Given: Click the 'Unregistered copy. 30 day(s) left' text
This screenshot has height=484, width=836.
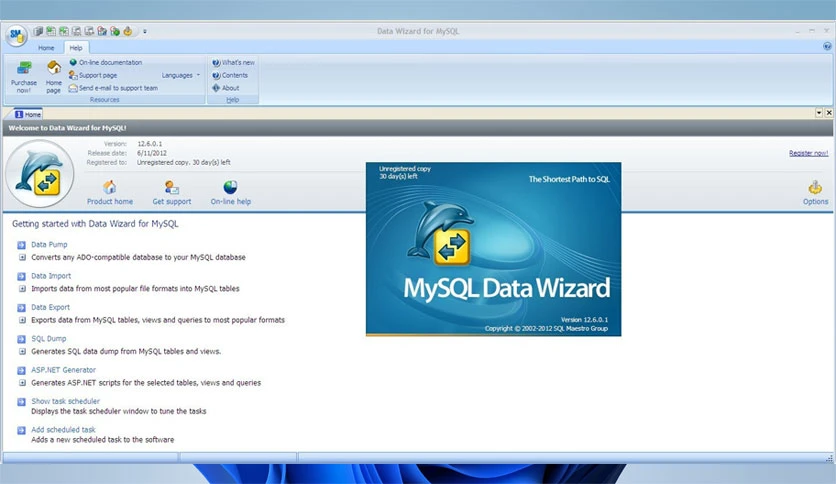Looking at the screenshot, I should tap(183, 163).
